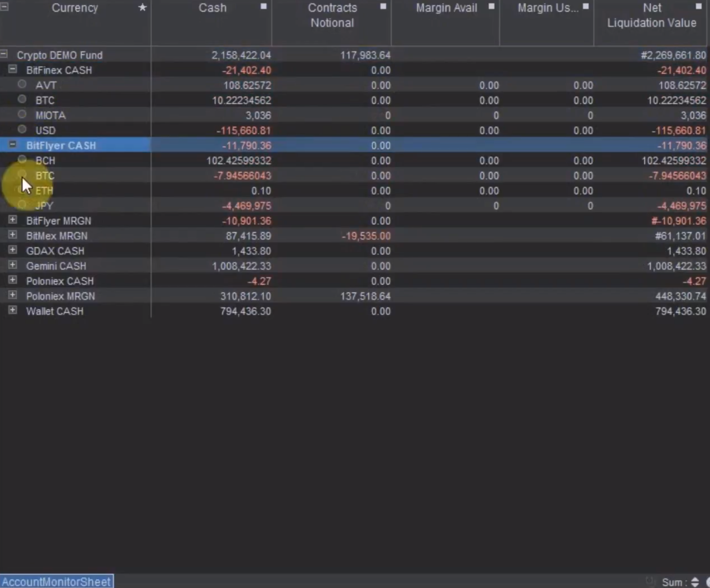Click Contracts Notional column square marker
Screen dimensions: 710x588
tap(383, 6)
